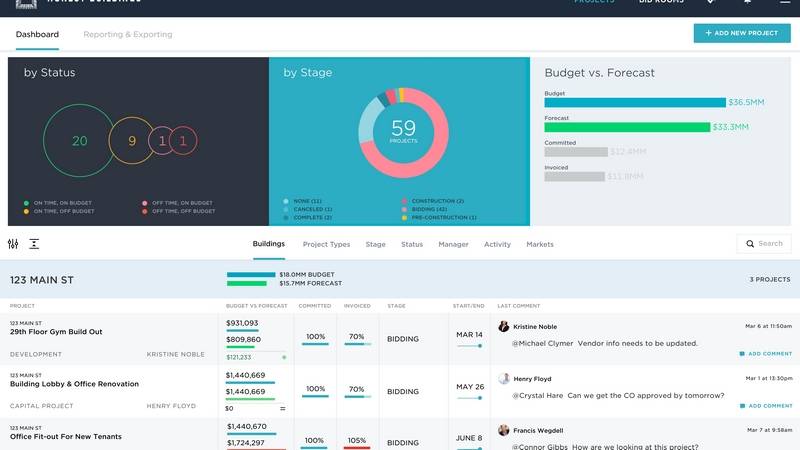The width and height of the screenshot is (800, 450).
Task: Open the hamburger menu in top bar
Action: 784,3
